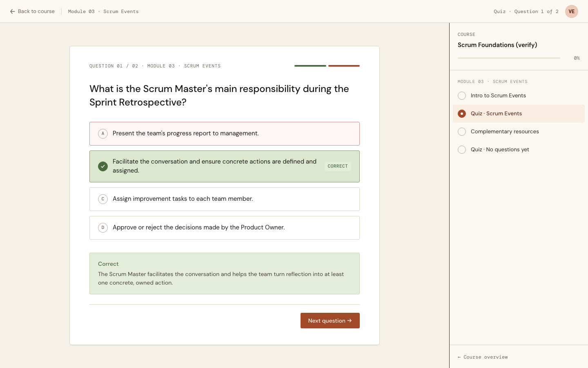Click the green first question progress segment
The height and width of the screenshot is (368, 588).
coord(310,66)
